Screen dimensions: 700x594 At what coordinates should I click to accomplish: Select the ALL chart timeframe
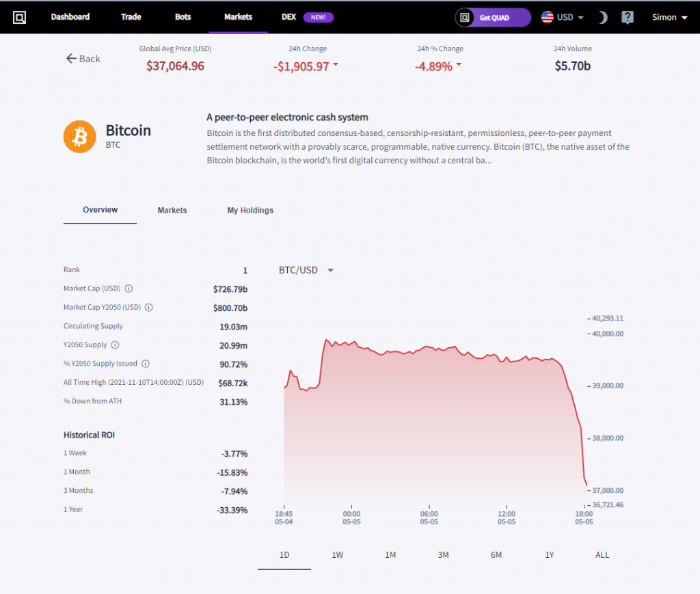pyautogui.click(x=602, y=555)
